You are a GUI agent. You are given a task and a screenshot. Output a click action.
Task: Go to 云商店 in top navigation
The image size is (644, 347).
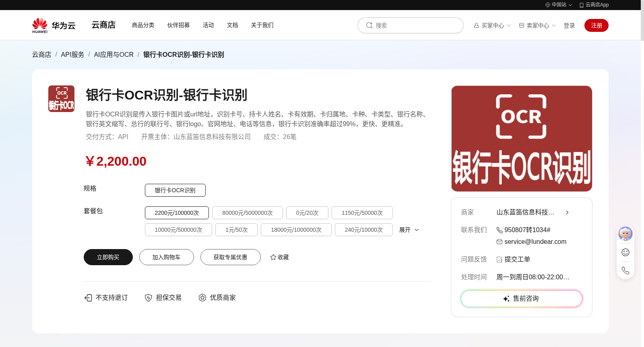coord(103,25)
